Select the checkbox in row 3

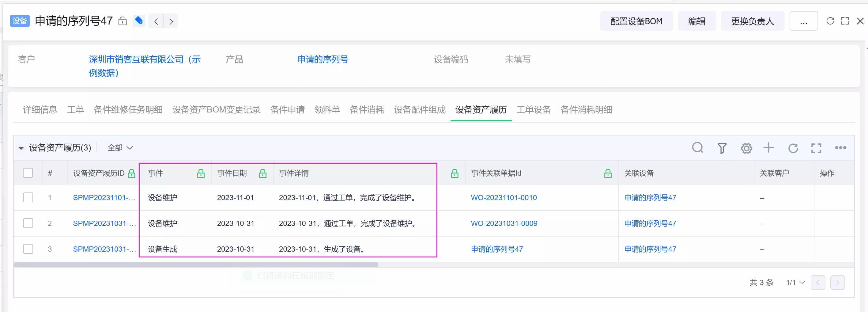pos(28,249)
